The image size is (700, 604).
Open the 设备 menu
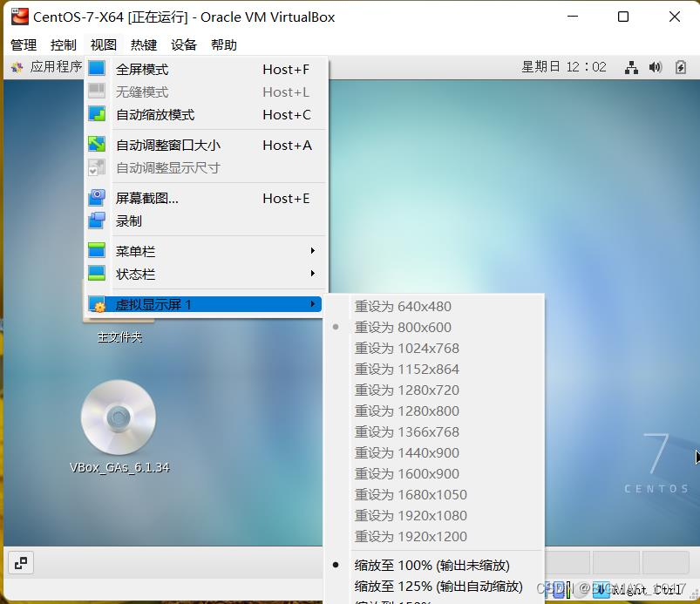coord(183,44)
